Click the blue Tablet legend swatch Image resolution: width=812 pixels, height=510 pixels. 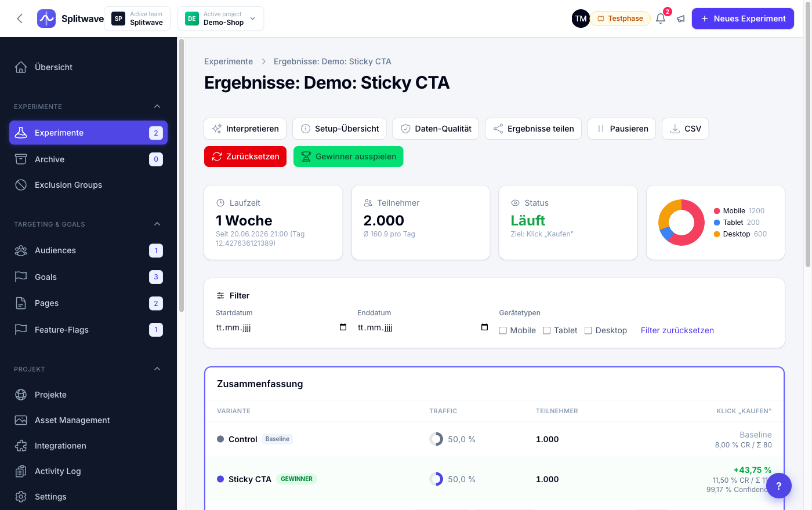717,223
